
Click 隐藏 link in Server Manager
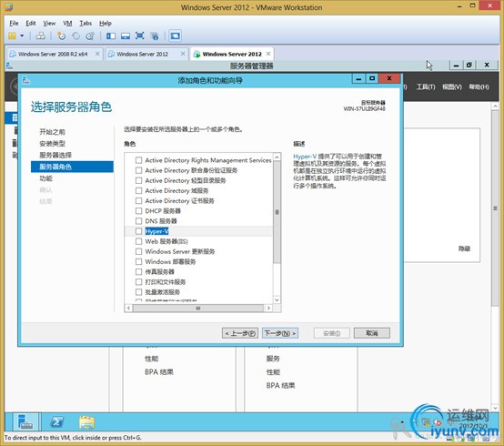pyautogui.click(x=464, y=248)
